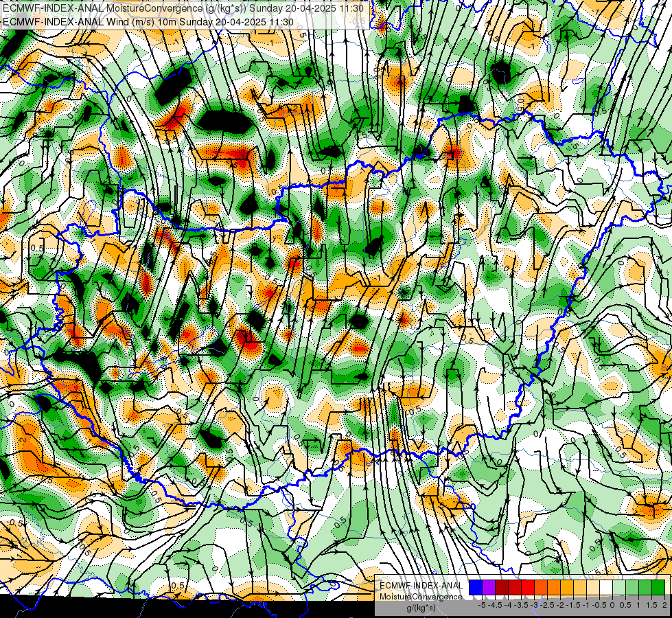Click the light green swatch between 0.5 and 1
Image resolution: width=672 pixels, height=618 pixels.
[x=632, y=587]
